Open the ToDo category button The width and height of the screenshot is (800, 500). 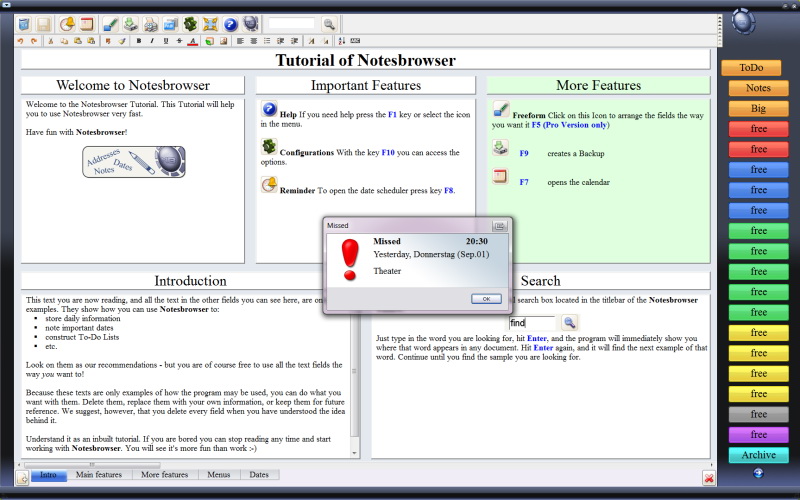[751, 67]
